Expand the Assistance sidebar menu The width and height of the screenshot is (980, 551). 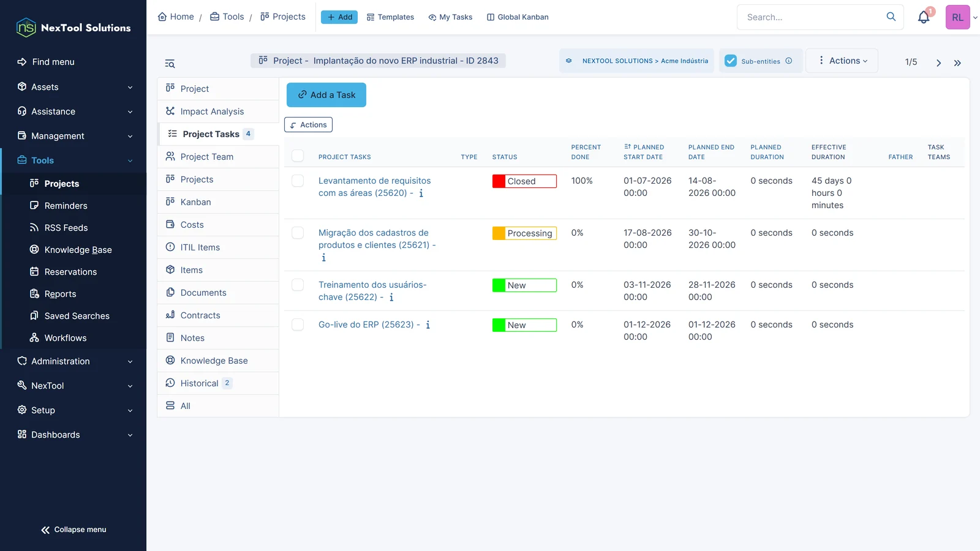point(73,111)
